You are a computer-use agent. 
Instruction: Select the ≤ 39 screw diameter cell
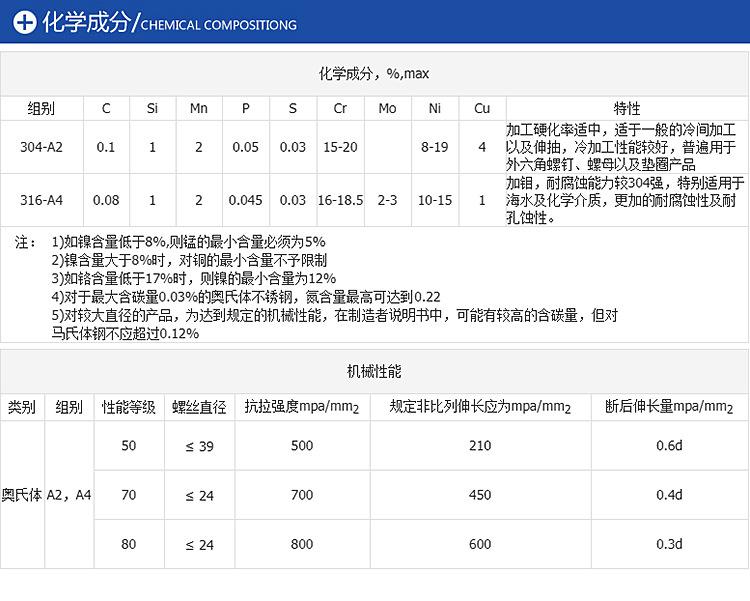tap(199, 446)
